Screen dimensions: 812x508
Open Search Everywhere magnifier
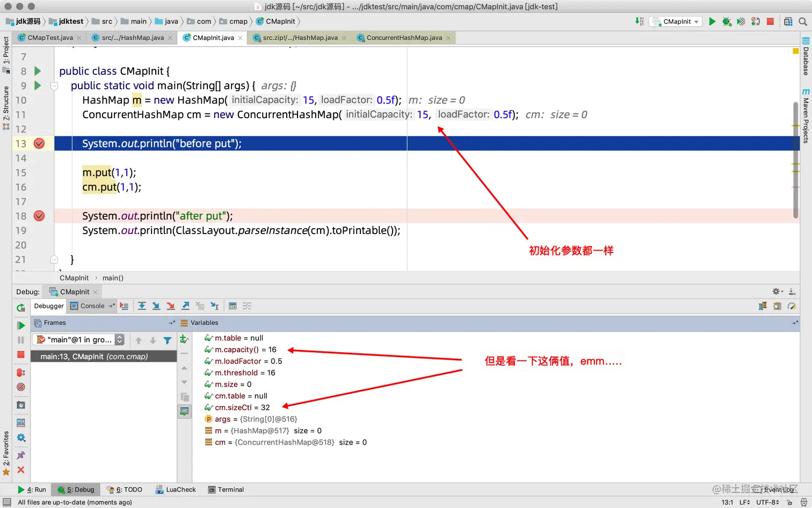click(803, 21)
